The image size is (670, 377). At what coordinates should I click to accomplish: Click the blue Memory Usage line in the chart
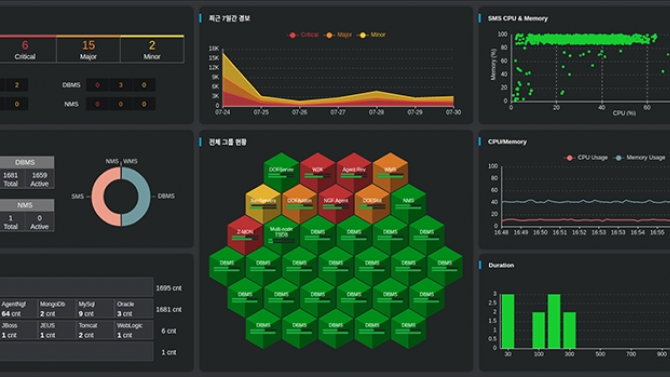[585, 201]
